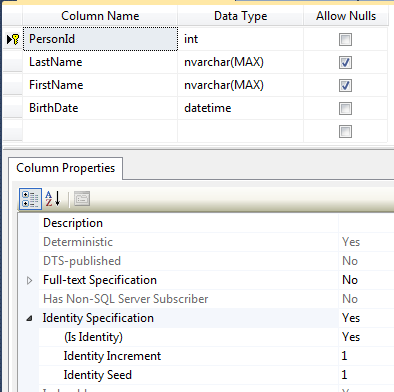Expand Full-text Specification node
The width and height of the screenshot is (394, 392).
click(x=29, y=280)
